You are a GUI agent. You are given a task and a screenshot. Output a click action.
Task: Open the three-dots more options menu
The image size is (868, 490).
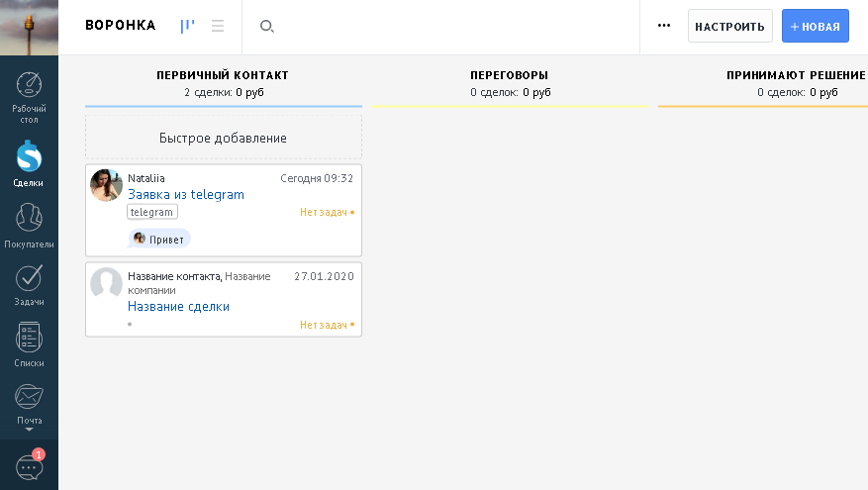click(664, 26)
